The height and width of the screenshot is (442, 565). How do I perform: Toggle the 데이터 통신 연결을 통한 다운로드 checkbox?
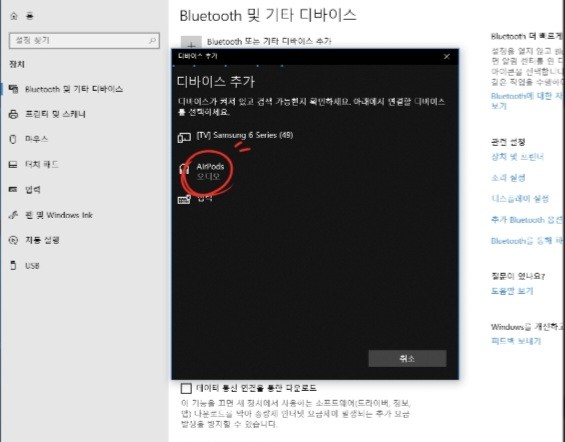pyautogui.click(x=186, y=388)
